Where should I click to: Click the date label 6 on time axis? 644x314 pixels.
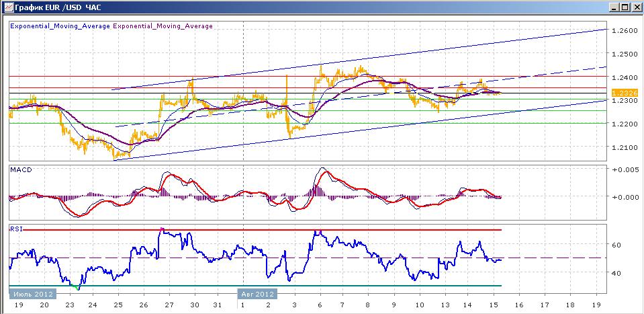[x=320, y=305]
